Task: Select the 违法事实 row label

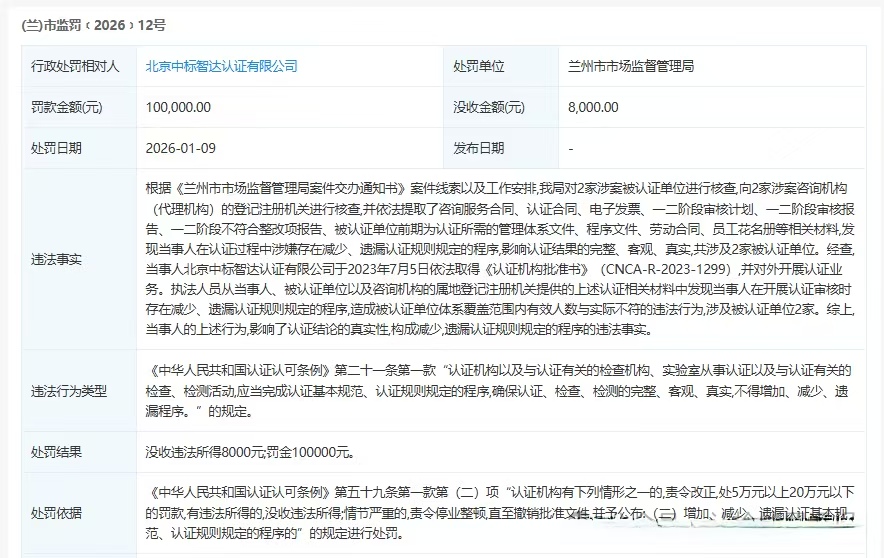Action: (x=79, y=259)
